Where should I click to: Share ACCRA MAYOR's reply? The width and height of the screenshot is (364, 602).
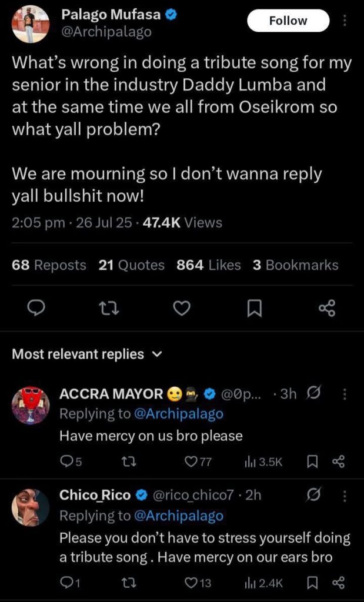click(x=338, y=462)
